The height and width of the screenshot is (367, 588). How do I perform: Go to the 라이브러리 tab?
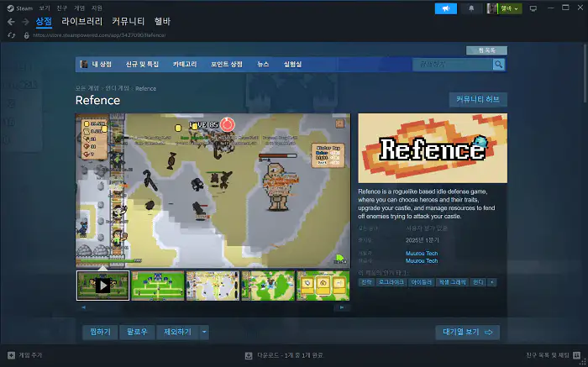[81, 21]
